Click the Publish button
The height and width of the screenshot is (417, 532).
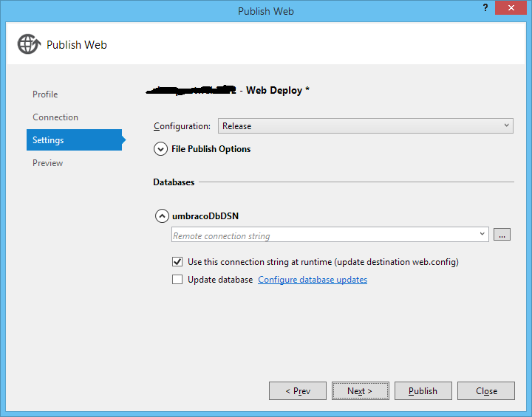click(x=423, y=391)
